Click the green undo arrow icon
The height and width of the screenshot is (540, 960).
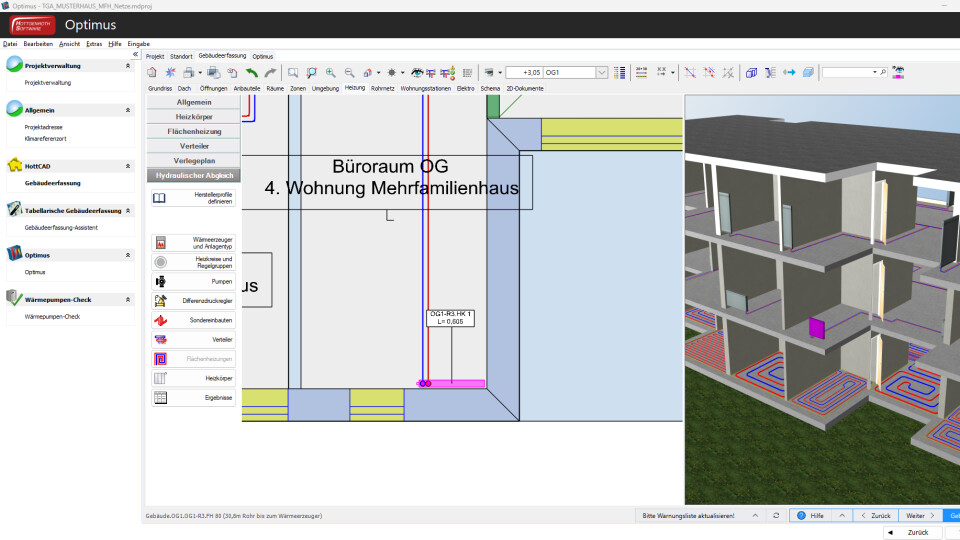(252, 73)
